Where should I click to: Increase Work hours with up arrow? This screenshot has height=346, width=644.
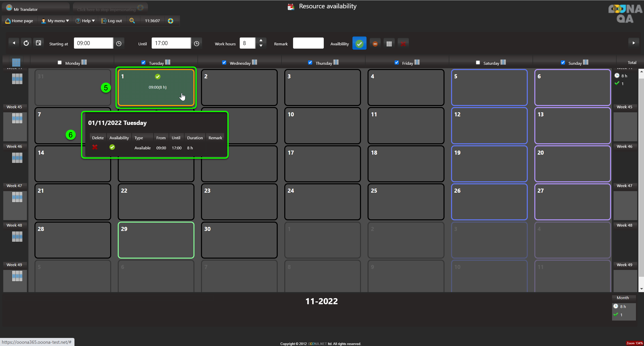pos(261,40)
